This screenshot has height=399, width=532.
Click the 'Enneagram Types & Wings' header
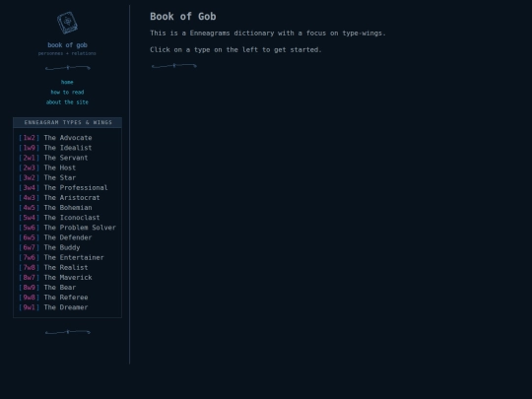coord(68,122)
